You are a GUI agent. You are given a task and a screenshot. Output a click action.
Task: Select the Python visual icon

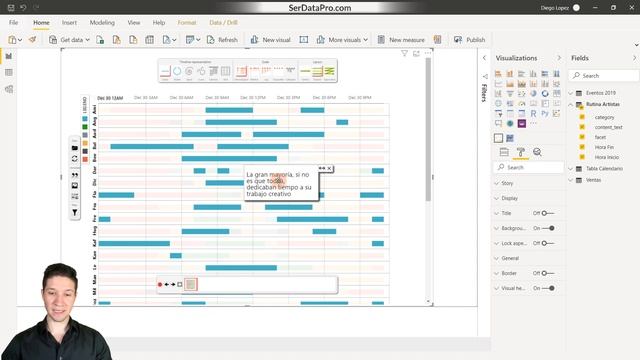(545, 113)
